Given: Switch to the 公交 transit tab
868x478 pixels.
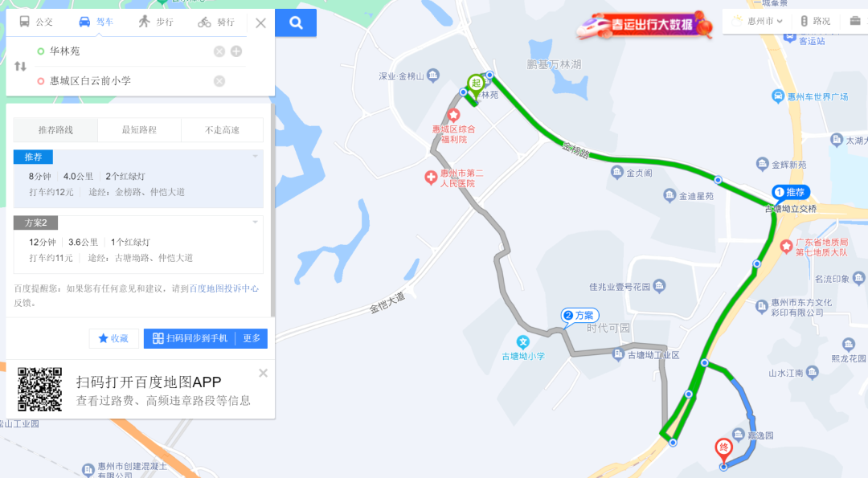Looking at the screenshot, I should coord(36,22).
